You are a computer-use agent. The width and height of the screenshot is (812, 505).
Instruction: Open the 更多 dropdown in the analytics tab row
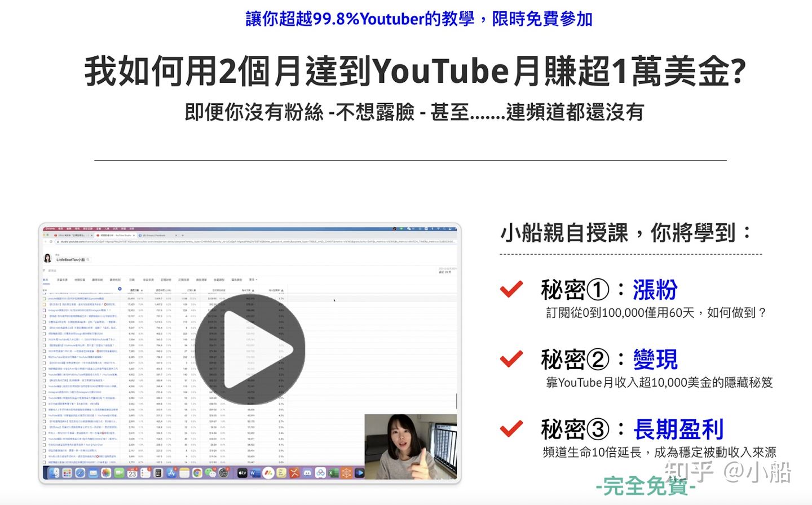pyautogui.click(x=253, y=280)
